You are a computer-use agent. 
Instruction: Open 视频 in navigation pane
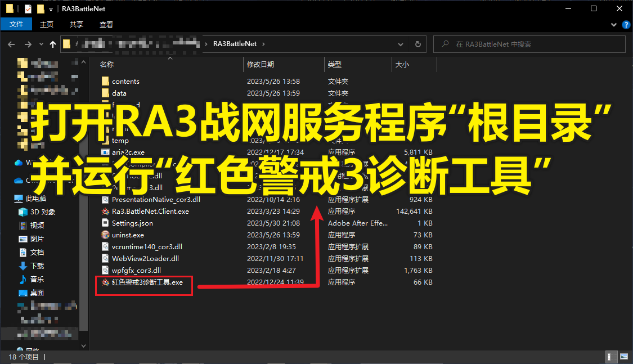tap(37, 225)
